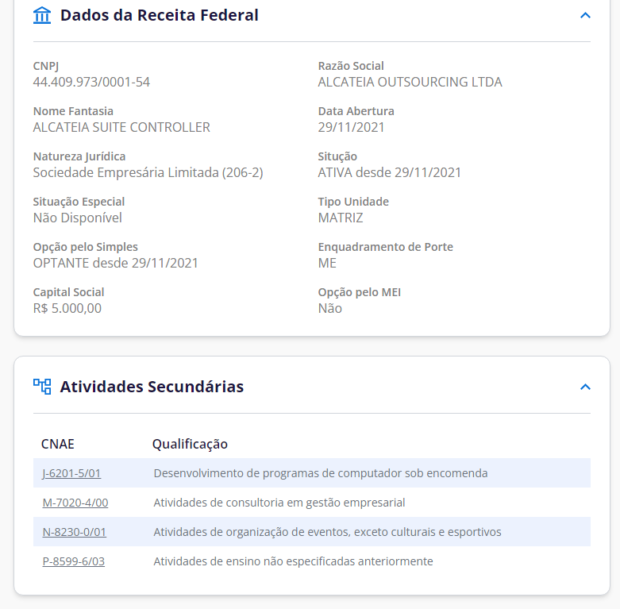This screenshot has height=609, width=620.
Task: Click the Enquadramento de Porte label
Action: (x=386, y=247)
